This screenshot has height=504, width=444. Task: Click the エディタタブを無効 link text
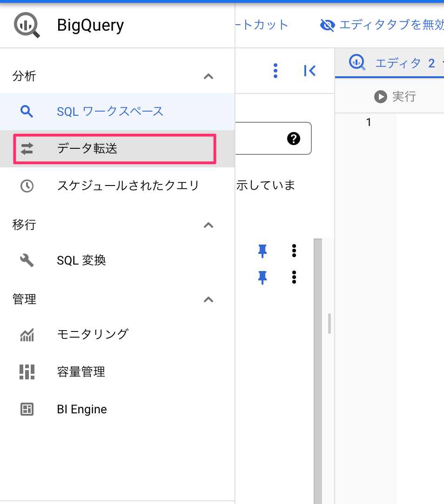(x=392, y=25)
